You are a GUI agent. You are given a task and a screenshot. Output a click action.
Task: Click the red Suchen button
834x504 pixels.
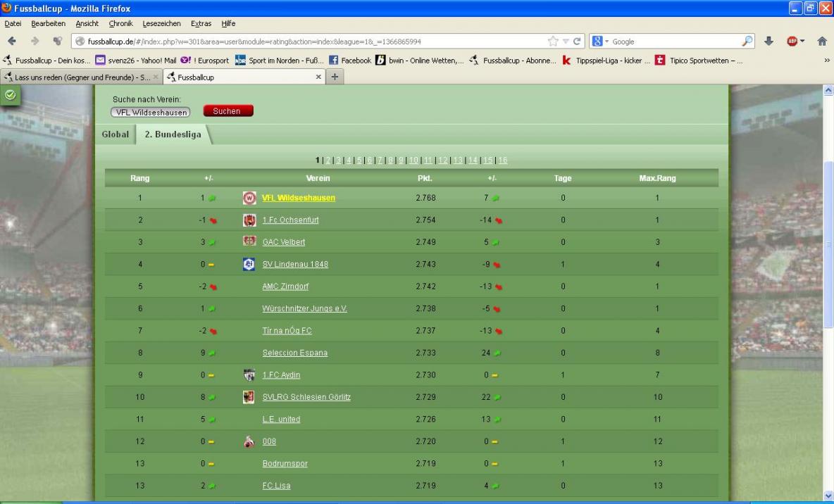[x=228, y=111]
